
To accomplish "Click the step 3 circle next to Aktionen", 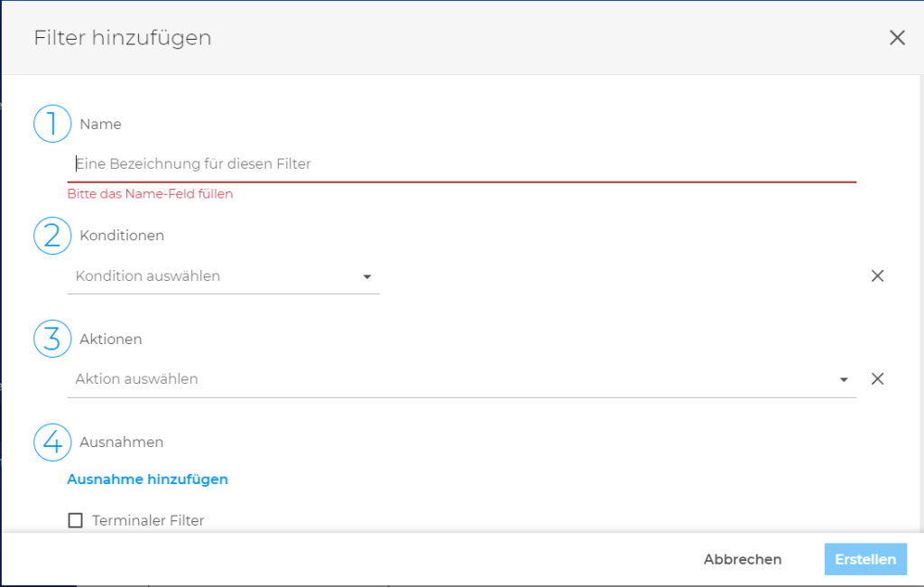I will coord(51,339).
